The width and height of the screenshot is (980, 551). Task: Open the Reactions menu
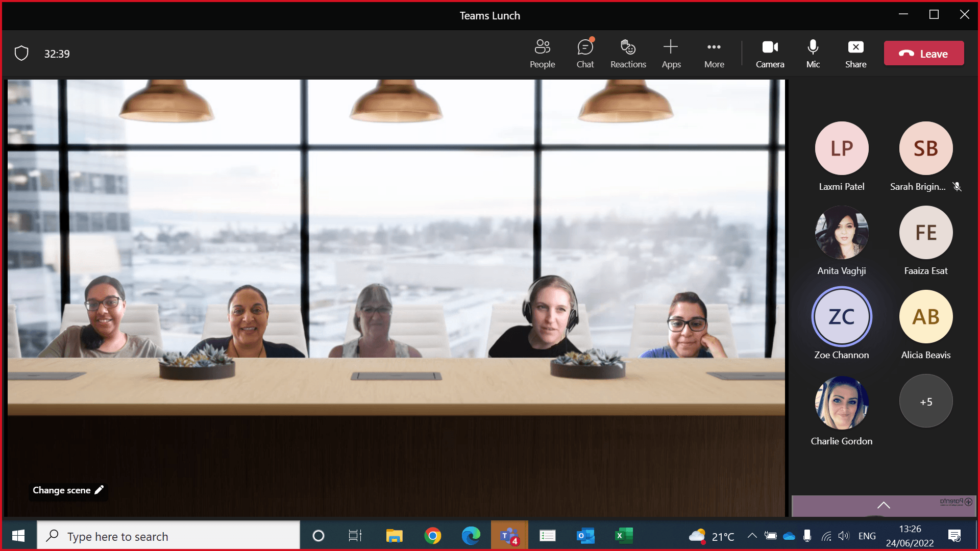[x=628, y=54]
